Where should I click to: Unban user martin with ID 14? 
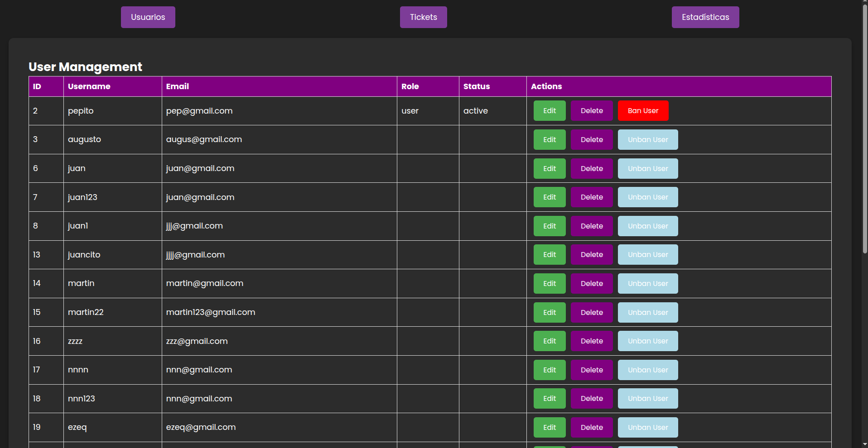[x=648, y=284]
